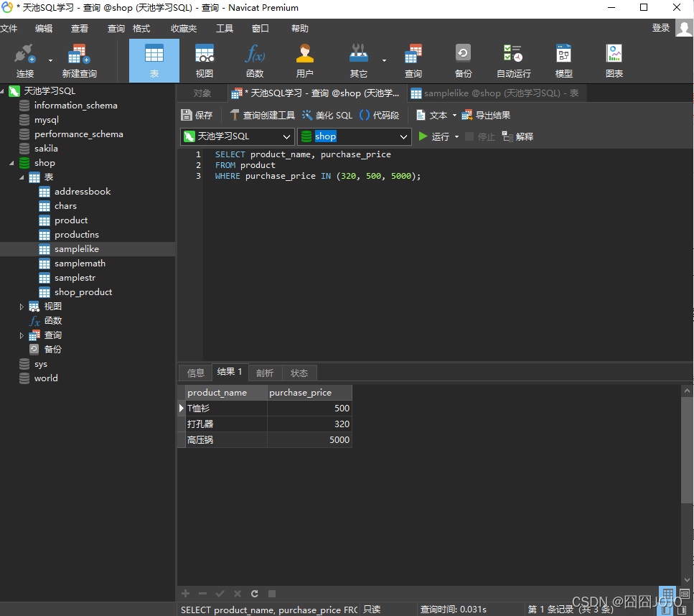Screen dimensions: 694x616
Task: Click Export Result (导出结果)
Action: click(x=486, y=115)
